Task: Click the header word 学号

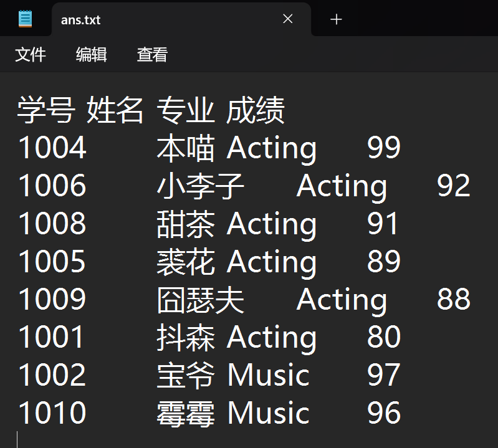Action: [46, 110]
